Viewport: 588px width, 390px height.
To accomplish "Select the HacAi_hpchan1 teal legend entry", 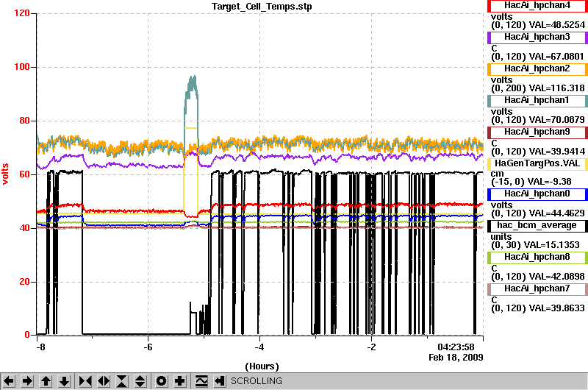I will [537, 101].
